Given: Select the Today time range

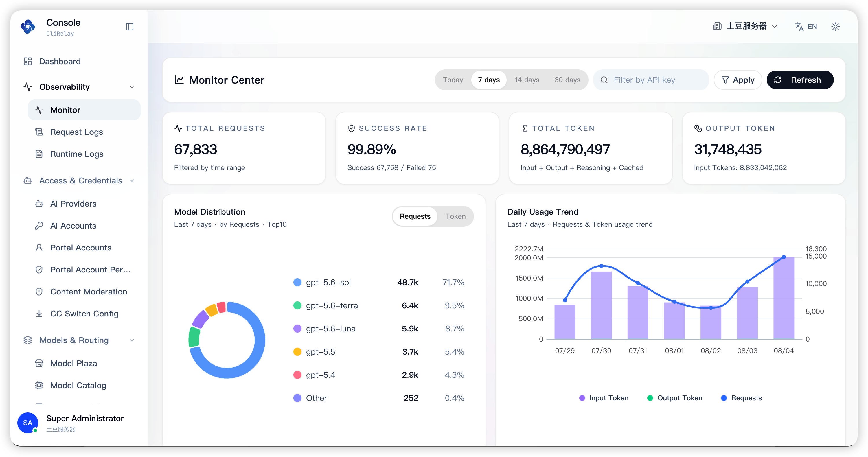Looking at the screenshot, I should coord(453,80).
